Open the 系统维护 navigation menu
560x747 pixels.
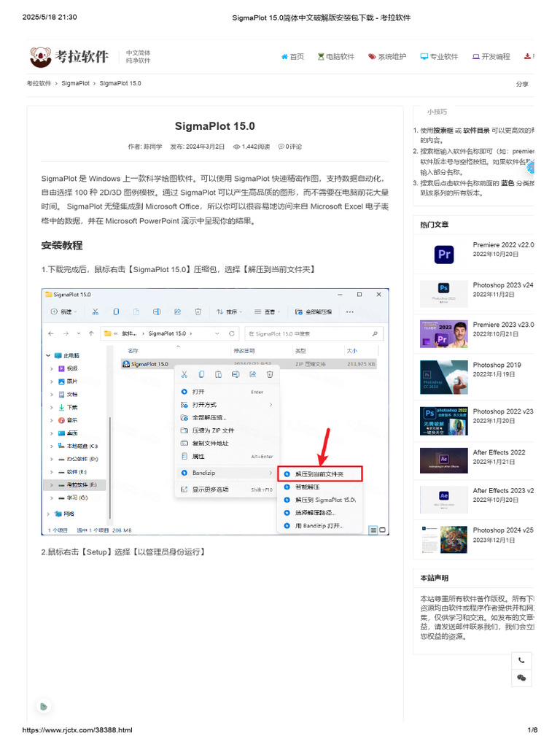click(x=387, y=57)
